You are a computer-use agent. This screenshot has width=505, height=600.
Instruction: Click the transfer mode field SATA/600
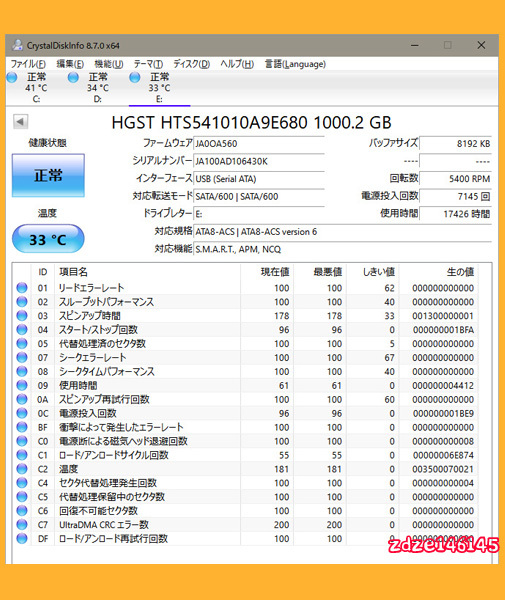(x=259, y=196)
